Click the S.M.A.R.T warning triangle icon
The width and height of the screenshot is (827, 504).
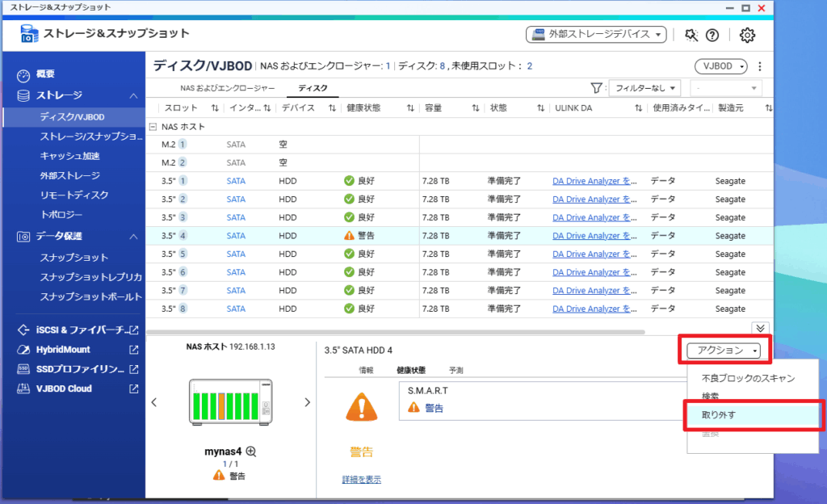(x=414, y=408)
